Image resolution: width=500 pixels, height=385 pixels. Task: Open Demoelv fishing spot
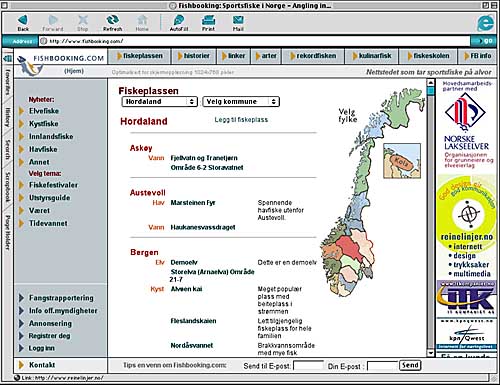pyautogui.click(x=184, y=262)
